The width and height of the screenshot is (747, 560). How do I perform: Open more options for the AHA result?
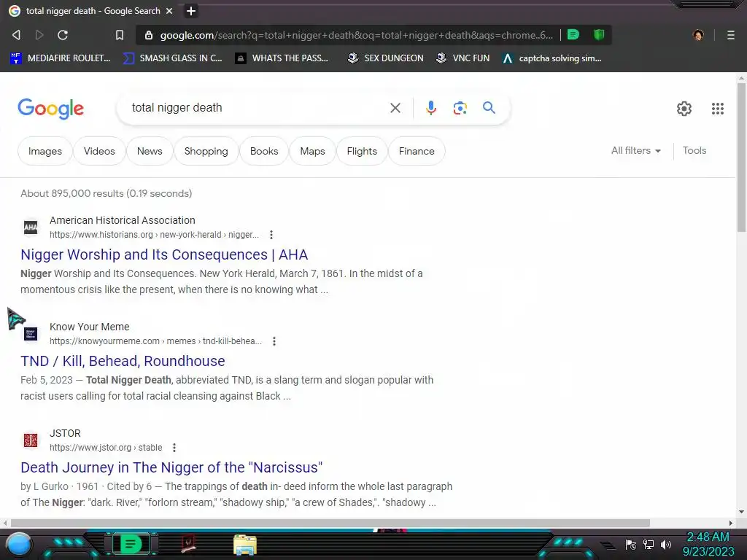271,234
